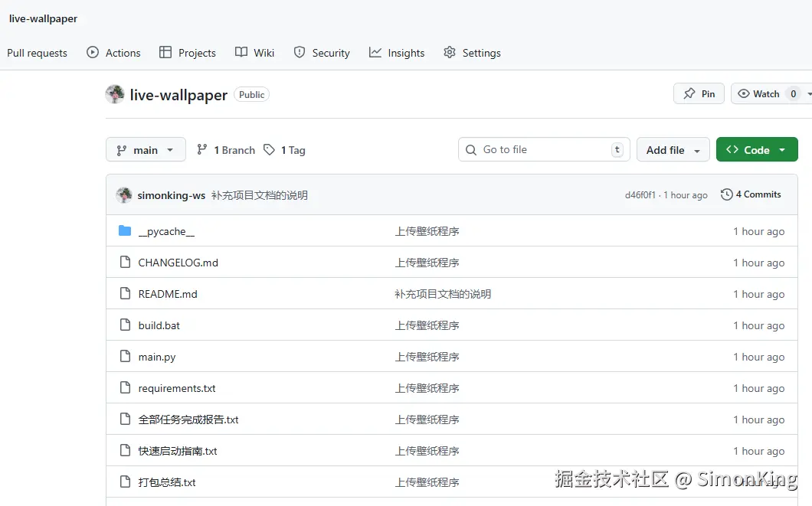Viewport: 812px width, 506px height.
Task: Open the Insights tab
Action: (x=397, y=53)
